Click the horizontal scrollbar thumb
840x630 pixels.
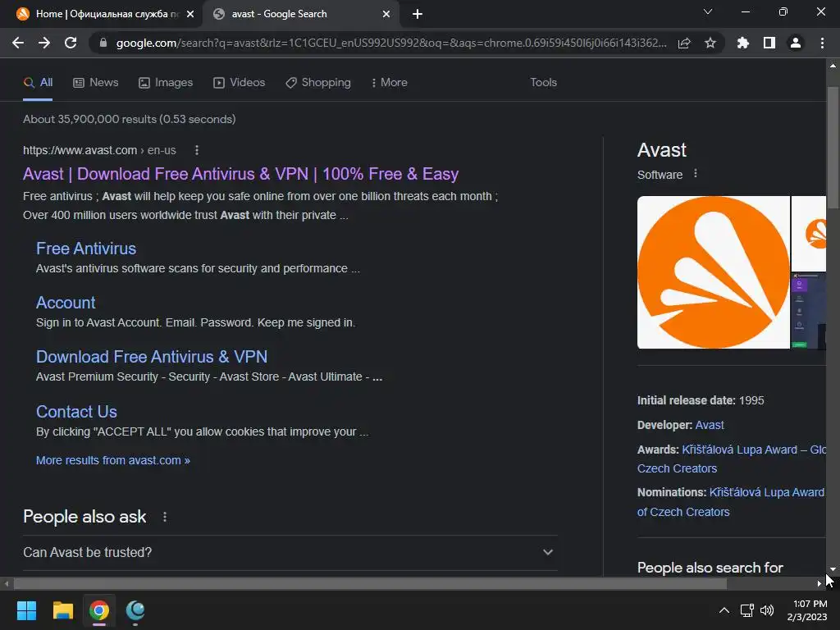tap(370, 584)
